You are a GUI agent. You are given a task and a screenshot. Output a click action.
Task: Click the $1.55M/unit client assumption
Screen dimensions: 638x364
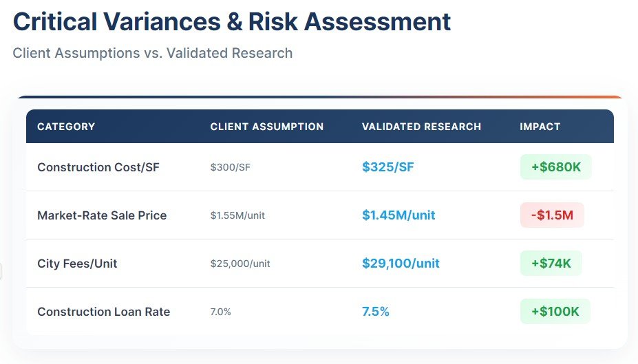click(x=237, y=215)
